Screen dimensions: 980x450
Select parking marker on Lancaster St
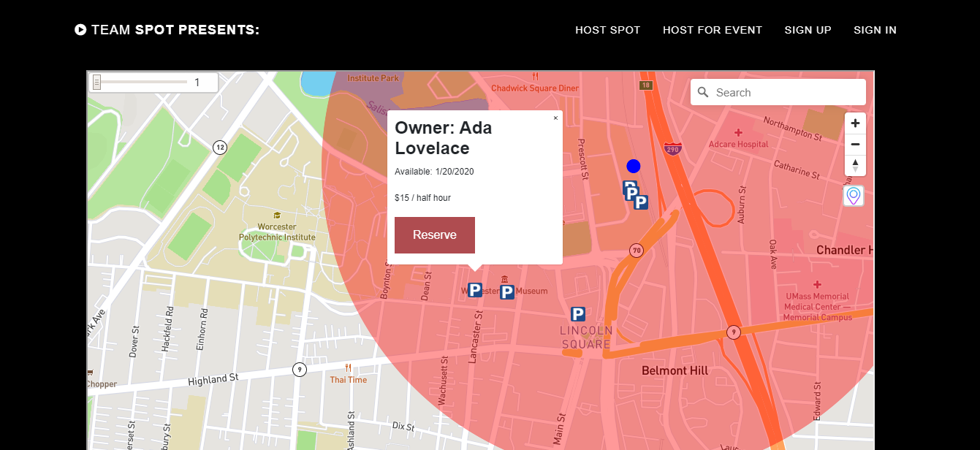[475, 290]
